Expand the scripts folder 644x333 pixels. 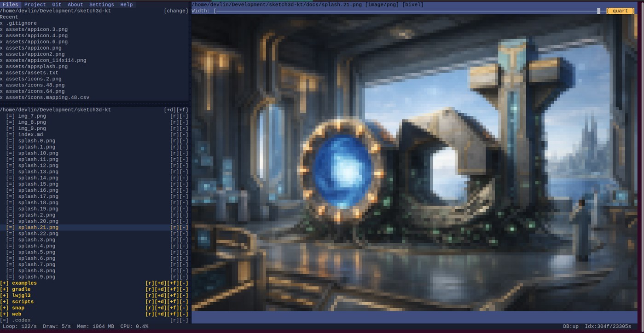pos(5,302)
